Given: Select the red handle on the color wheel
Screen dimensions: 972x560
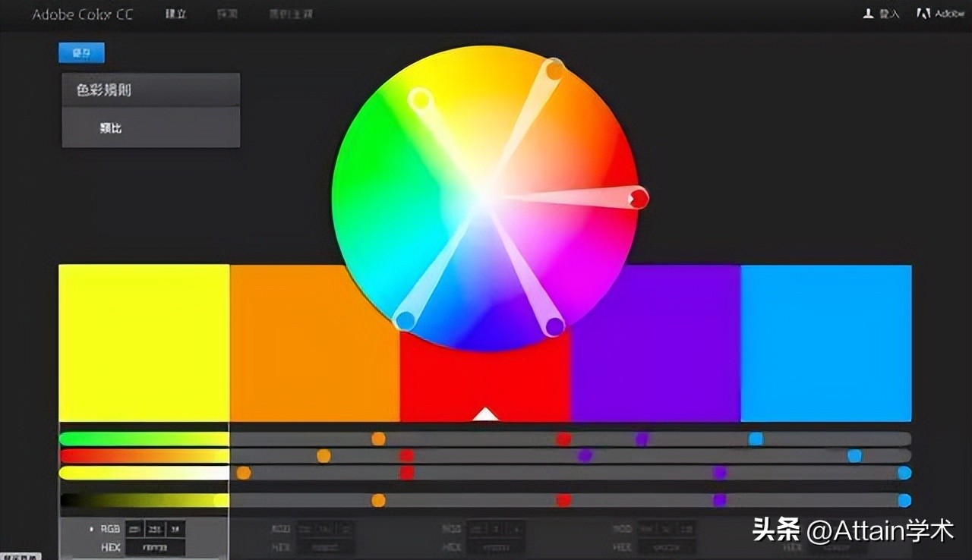Looking at the screenshot, I should (639, 199).
